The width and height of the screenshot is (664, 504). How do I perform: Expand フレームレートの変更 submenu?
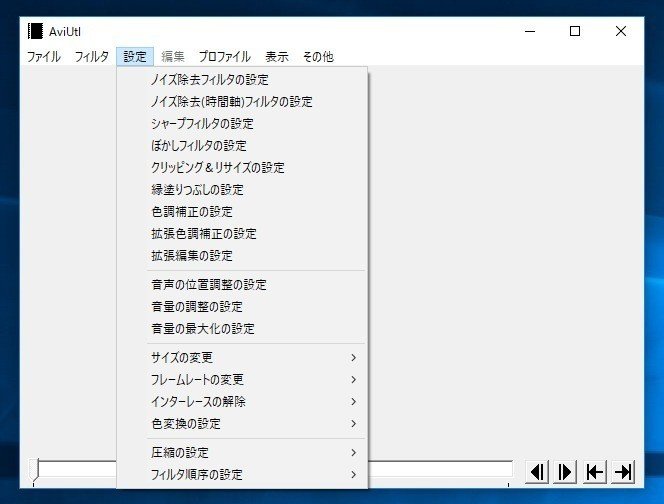pyautogui.click(x=242, y=380)
